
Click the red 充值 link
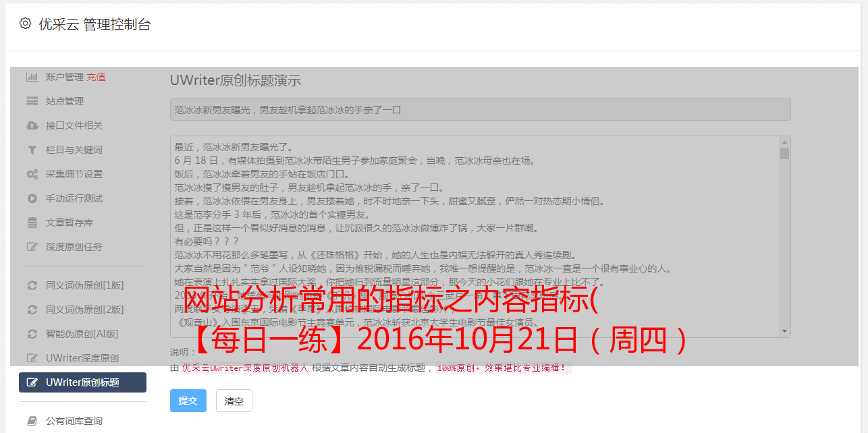(x=96, y=77)
